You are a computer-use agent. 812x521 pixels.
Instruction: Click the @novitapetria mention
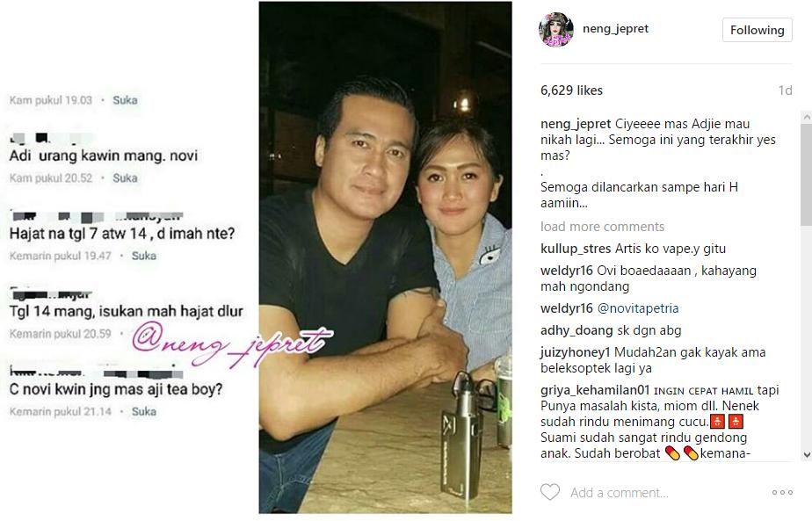[x=638, y=308]
